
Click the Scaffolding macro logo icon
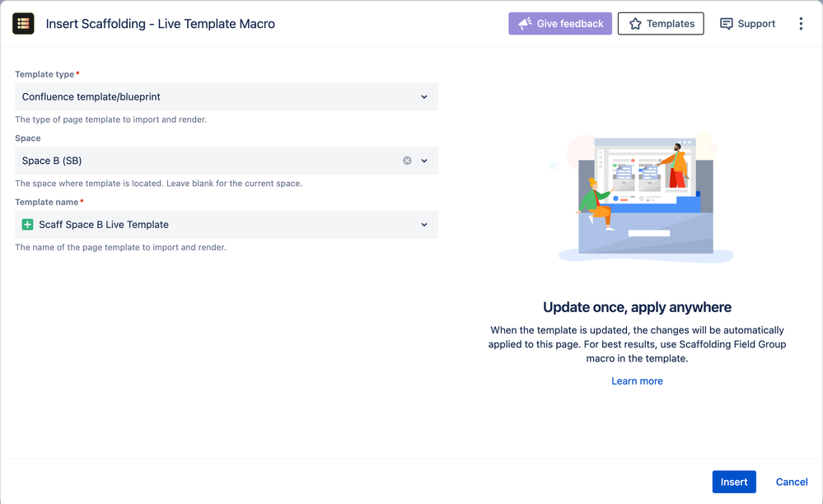pyautogui.click(x=23, y=24)
